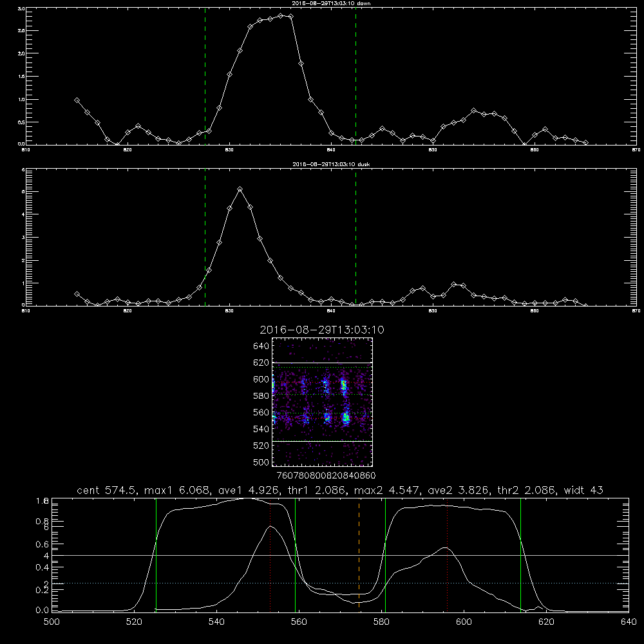Click the right green dashed line in dusk plot
This screenshot has width=644, height=644.
355,238
